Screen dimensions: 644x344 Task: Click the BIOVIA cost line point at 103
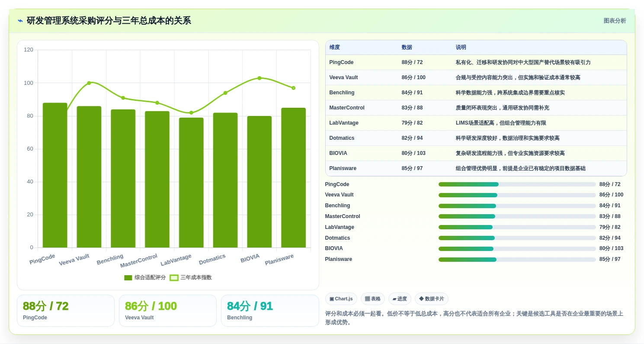(260, 78)
